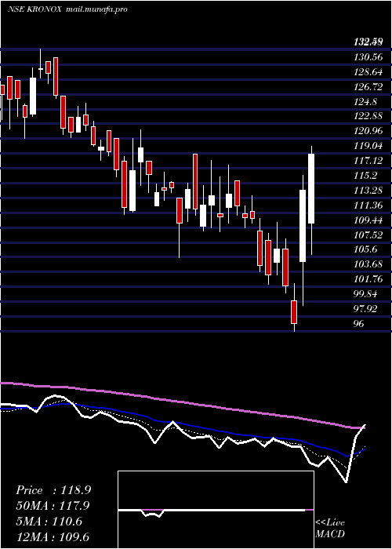
Task: Click the '50MA : 117.9' readout
Action: 53,506
